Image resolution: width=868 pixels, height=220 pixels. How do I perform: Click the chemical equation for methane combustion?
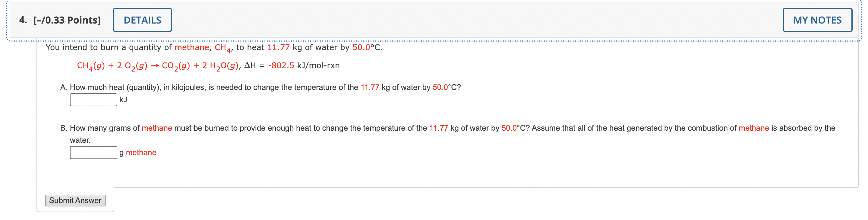(158, 65)
